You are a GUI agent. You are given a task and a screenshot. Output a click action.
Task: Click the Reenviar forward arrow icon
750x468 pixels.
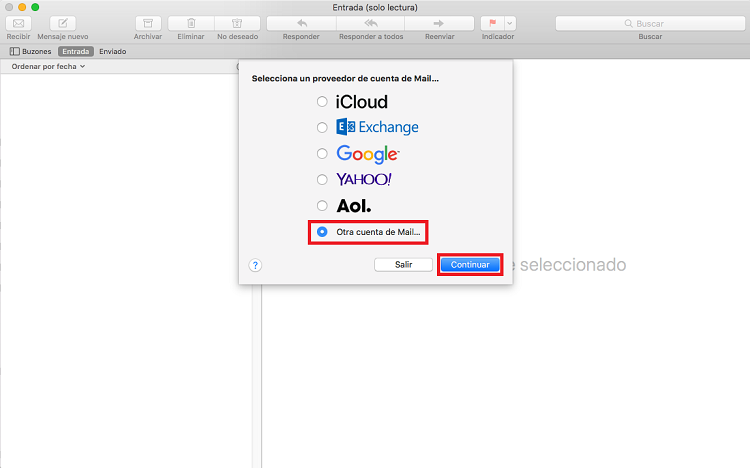point(439,23)
